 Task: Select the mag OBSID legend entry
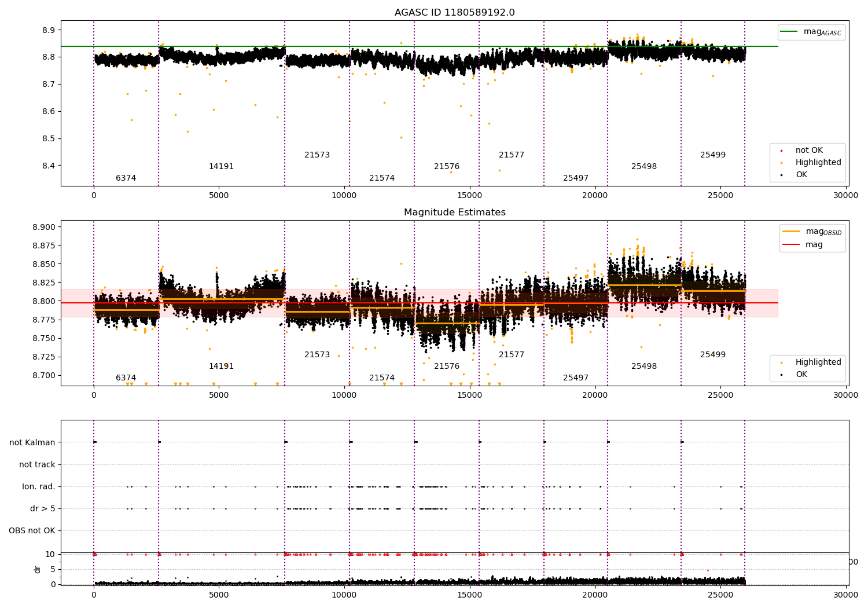[811, 232]
